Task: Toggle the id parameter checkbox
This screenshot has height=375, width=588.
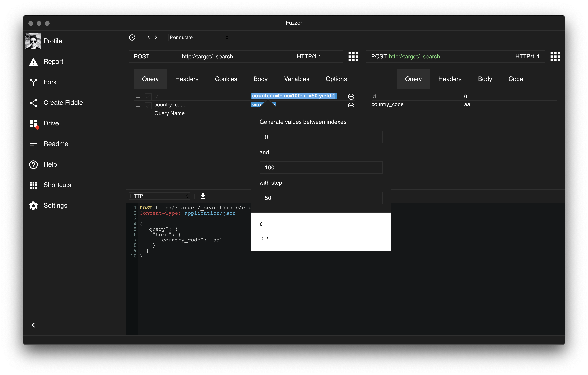Action: click(148, 97)
